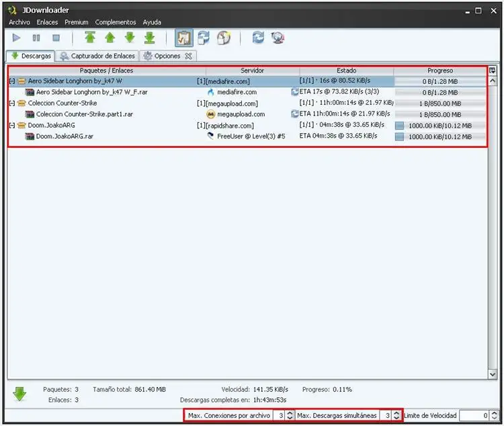The height and width of the screenshot is (426, 504).
Task: Click the ETA 04m:38s @ 33.65 KiB/s status
Action: coord(339,136)
